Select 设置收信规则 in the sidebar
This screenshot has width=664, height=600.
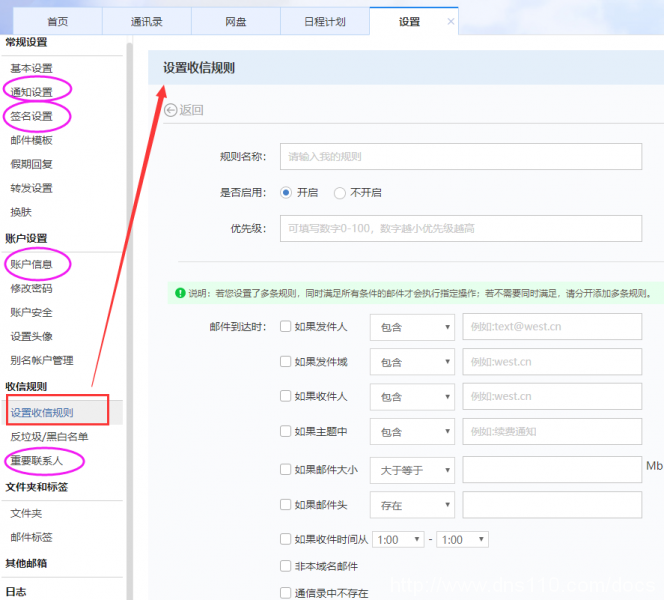pyautogui.click(x=42, y=412)
